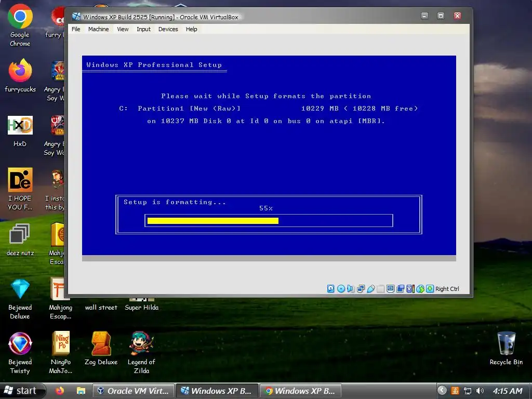532x399 pixels.
Task: Open the Input menu
Action: click(x=143, y=29)
